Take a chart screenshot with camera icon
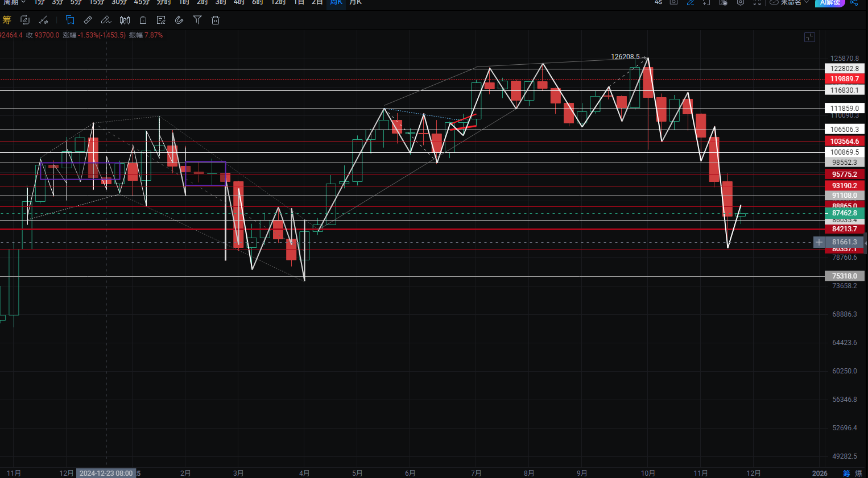Image resolution: width=868 pixels, height=478 pixels. point(673,2)
